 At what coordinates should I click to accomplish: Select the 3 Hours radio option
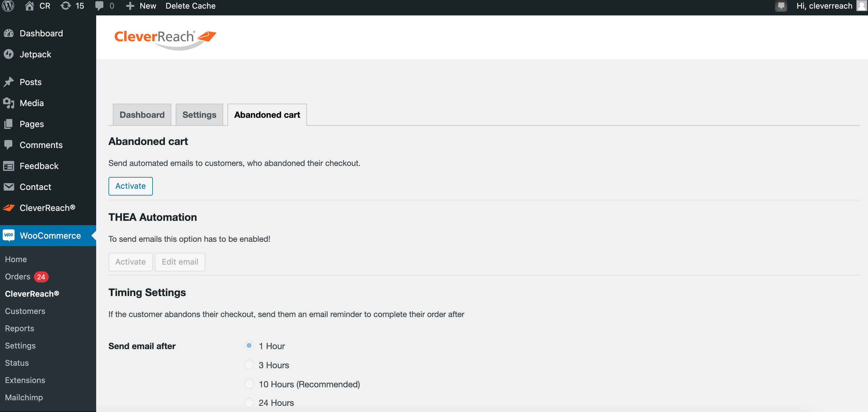click(x=249, y=365)
